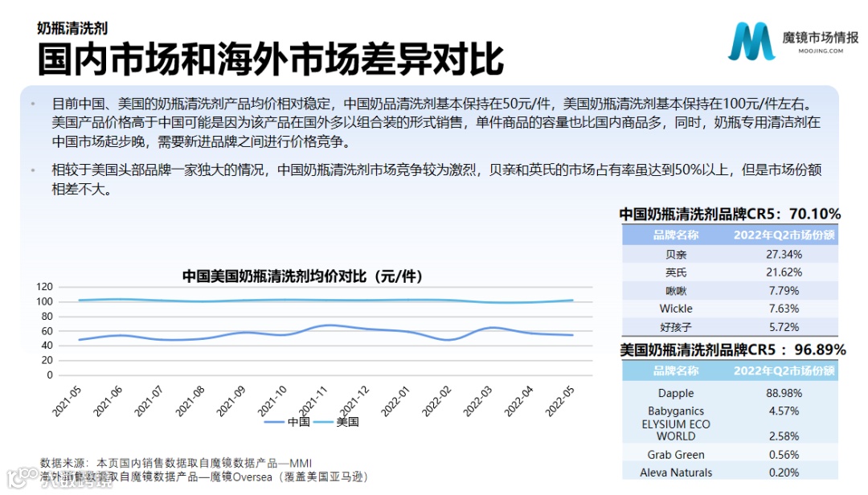Select the 奶瓶清洗剂 subtitle text
Screen dimensions: 868x495
pyautogui.click(x=72, y=27)
